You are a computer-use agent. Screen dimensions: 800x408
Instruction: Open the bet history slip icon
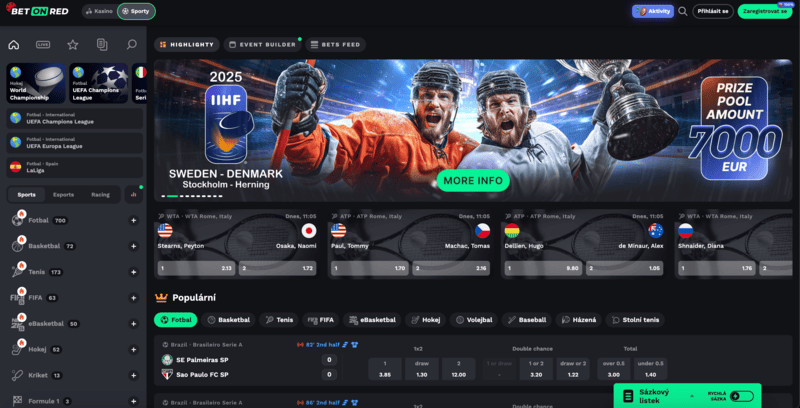click(102, 45)
